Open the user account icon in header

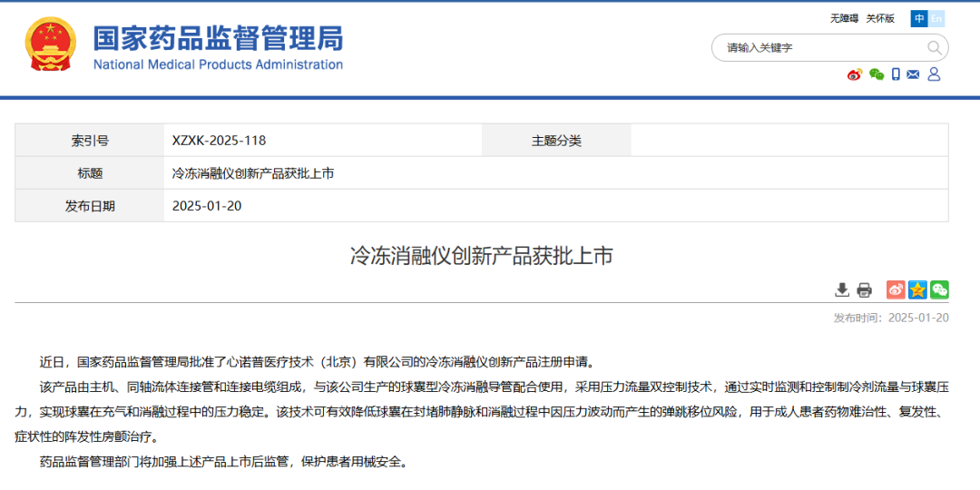(x=935, y=74)
